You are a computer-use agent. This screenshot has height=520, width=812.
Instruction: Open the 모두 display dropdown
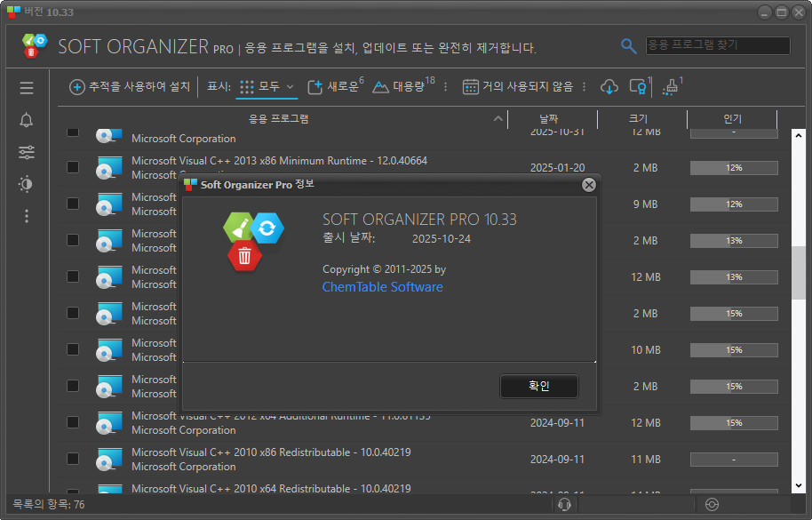click(267, 86)
